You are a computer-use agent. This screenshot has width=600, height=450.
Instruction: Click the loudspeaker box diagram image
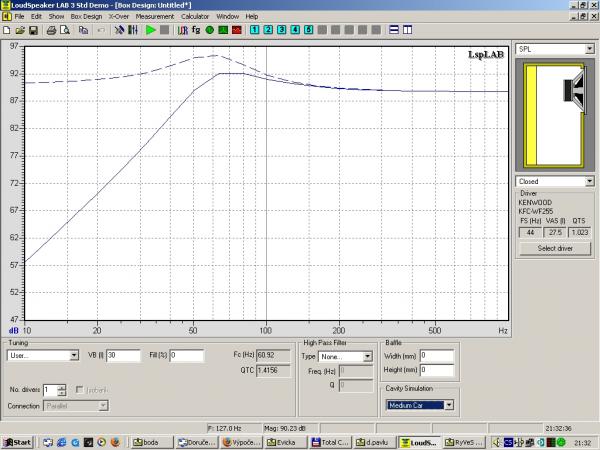(x=554, y=113)
